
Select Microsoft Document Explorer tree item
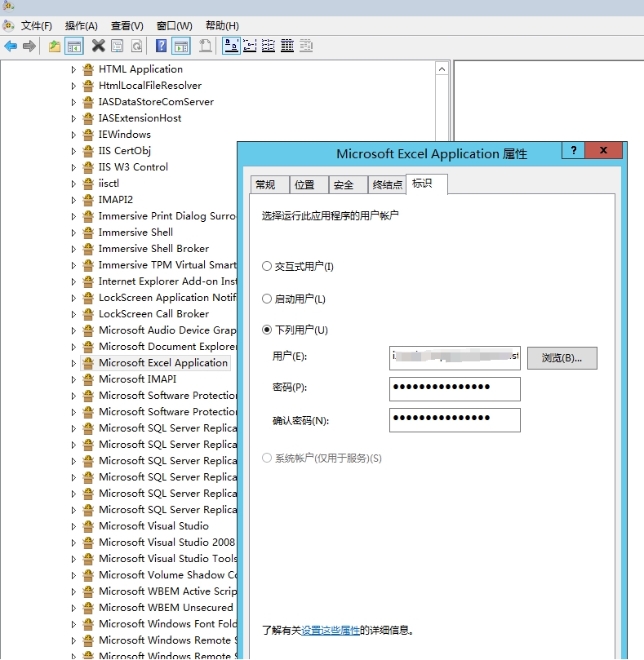pos(167,347)
